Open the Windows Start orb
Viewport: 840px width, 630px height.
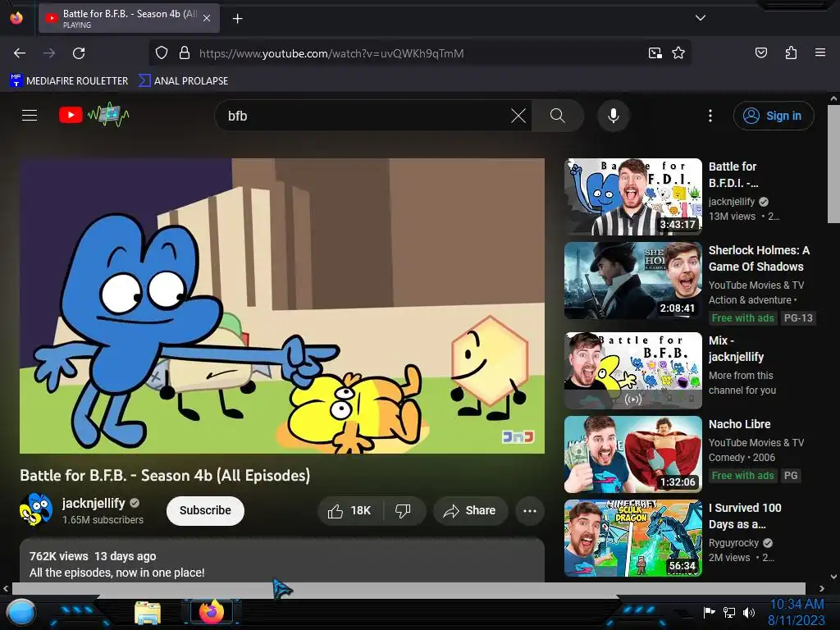coord(21,612)
